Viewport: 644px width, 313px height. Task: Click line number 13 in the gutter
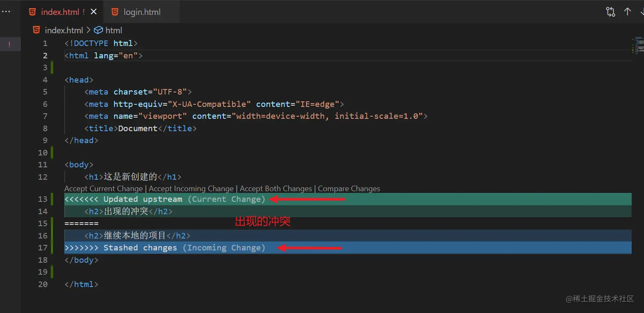click(43, 199)
